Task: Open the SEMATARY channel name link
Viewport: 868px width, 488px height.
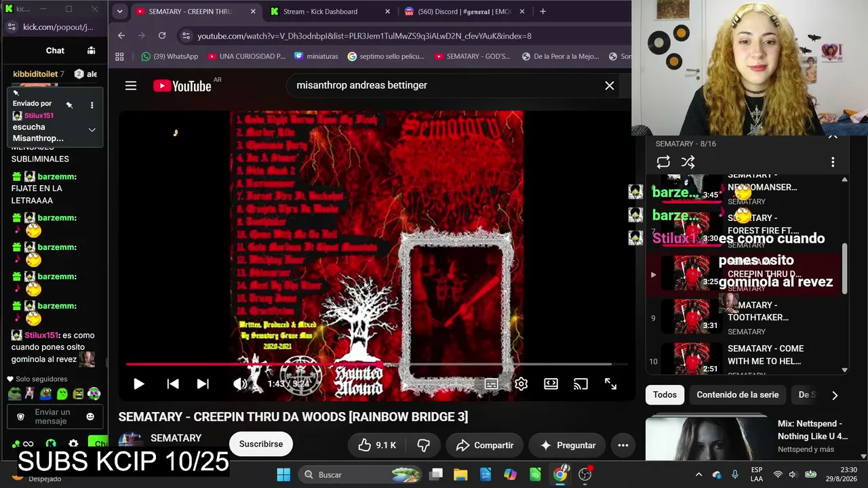Action: coord(176,439)
